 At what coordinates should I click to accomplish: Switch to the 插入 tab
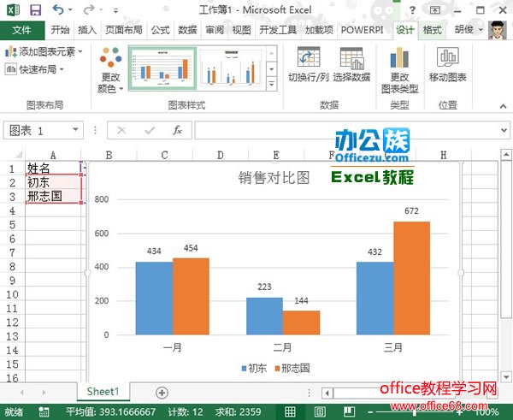click(87, 30)
